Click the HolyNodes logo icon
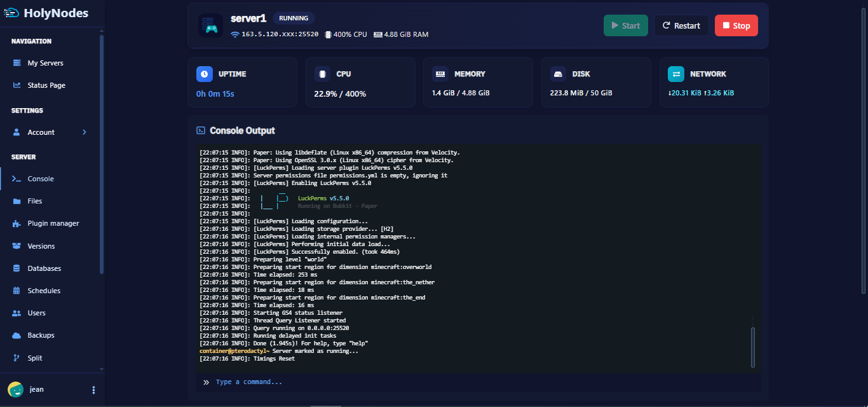Viewport: 868px width, 407px height. coord(12,13)
